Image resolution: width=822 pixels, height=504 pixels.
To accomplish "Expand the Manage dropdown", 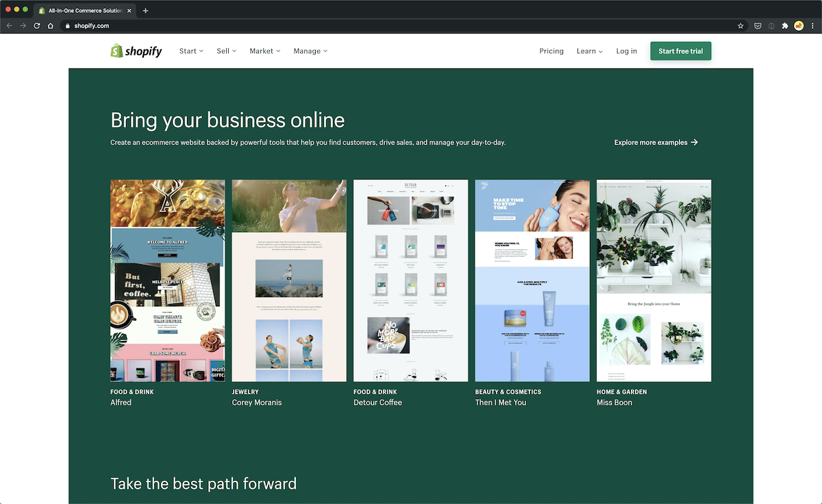I will tap(310, 51).
